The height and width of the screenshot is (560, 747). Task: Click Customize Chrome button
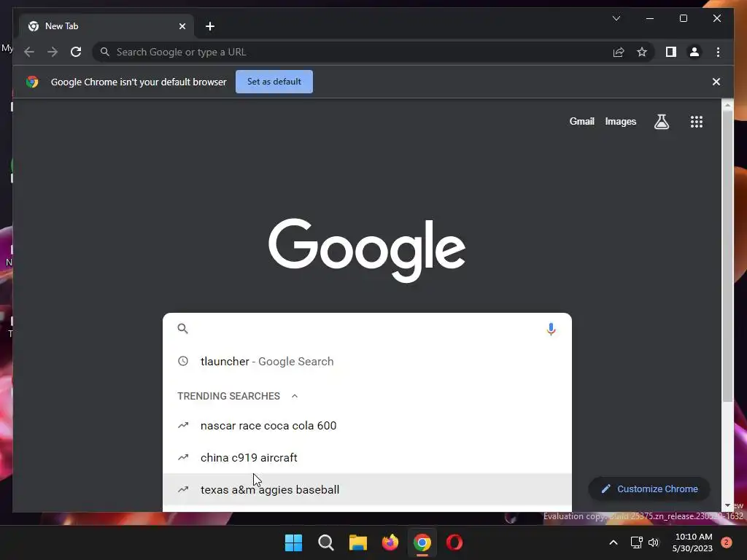(649, 489)
